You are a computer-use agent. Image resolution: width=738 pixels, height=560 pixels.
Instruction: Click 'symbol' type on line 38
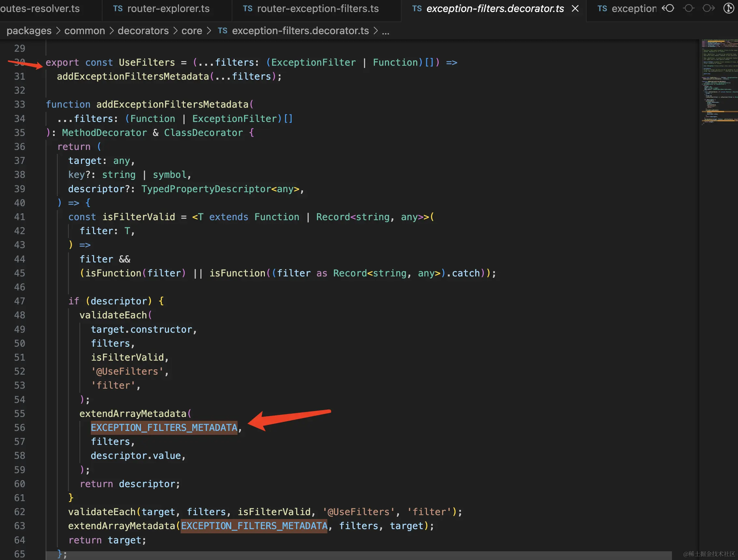[170, 175]
